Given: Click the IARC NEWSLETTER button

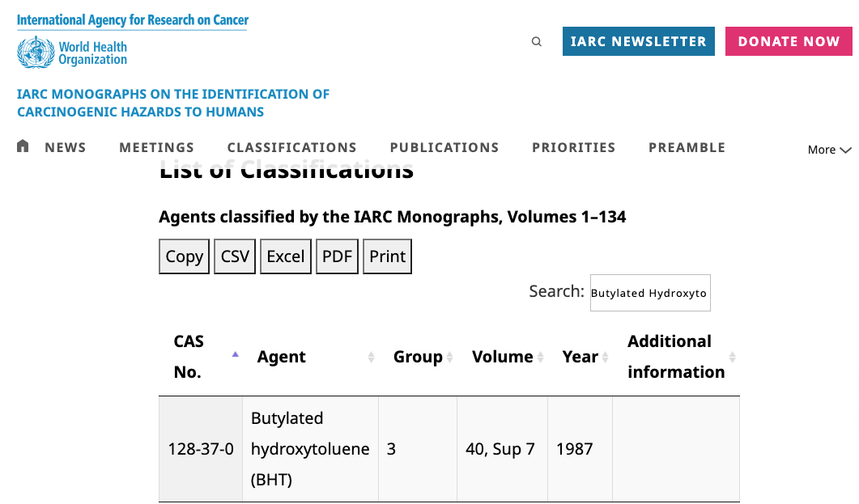Looking at the screenshot, I should tap(638, 41).
